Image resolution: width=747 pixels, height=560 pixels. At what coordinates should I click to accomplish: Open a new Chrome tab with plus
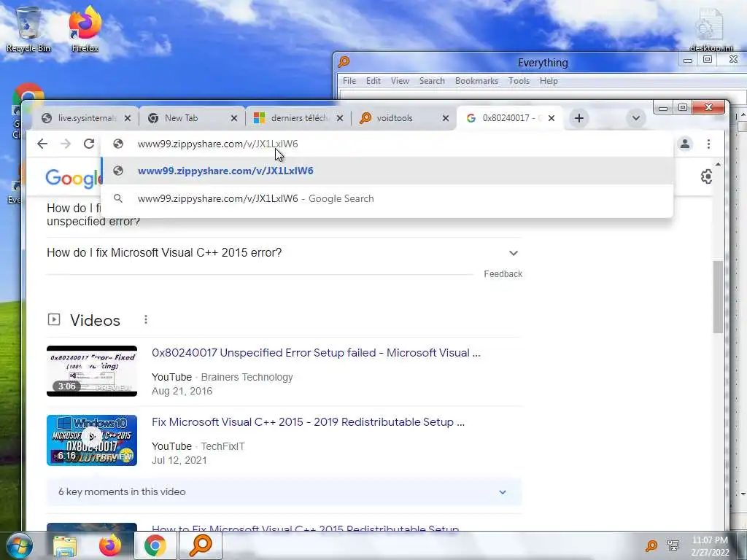pyautogui.click(x=578, y=118)
